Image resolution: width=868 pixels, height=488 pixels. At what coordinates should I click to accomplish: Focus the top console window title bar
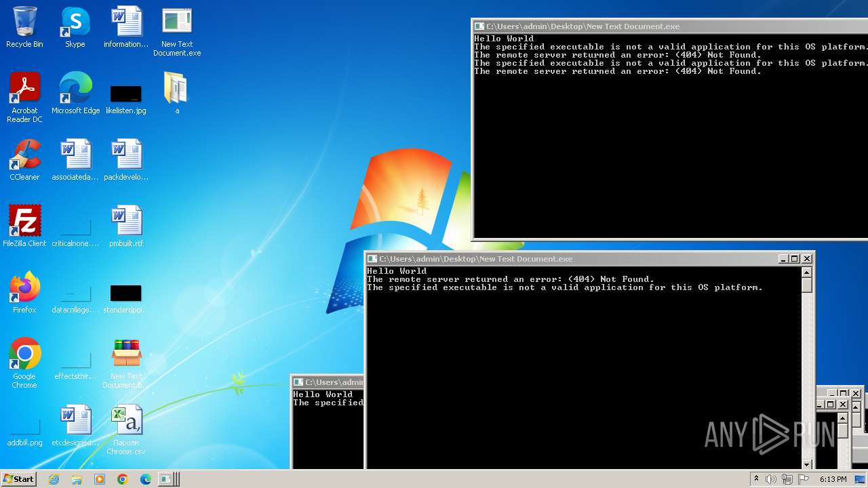pos(670,26)
